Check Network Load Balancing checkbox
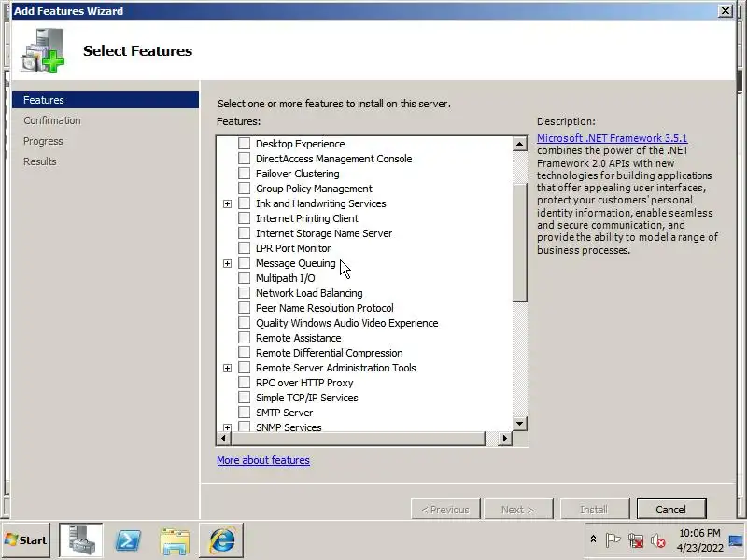This screenshot has width=747, height=560. coord(244,293)
